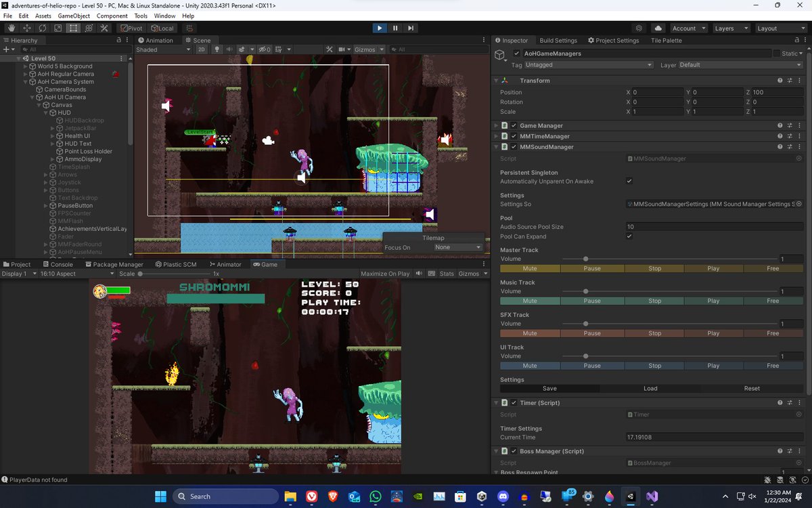812x508 pixels.
Task: Toggle scene audio icon
Action: click(229, 49)
